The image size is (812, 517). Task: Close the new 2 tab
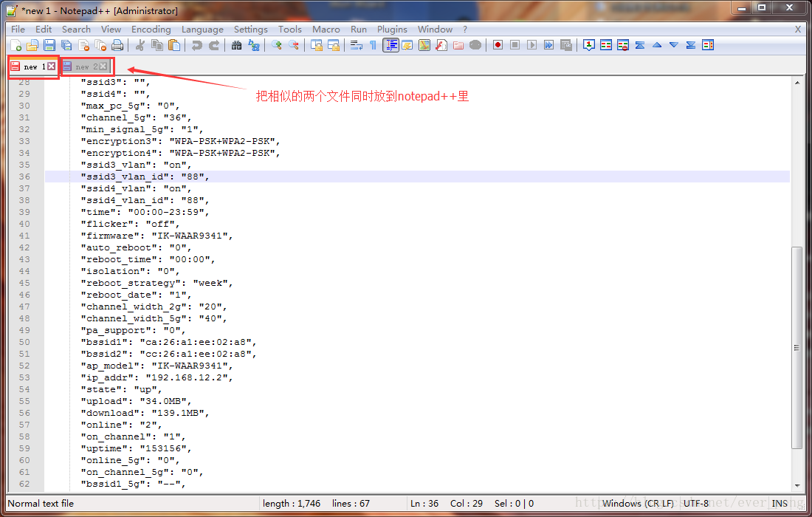click(103, 66)
